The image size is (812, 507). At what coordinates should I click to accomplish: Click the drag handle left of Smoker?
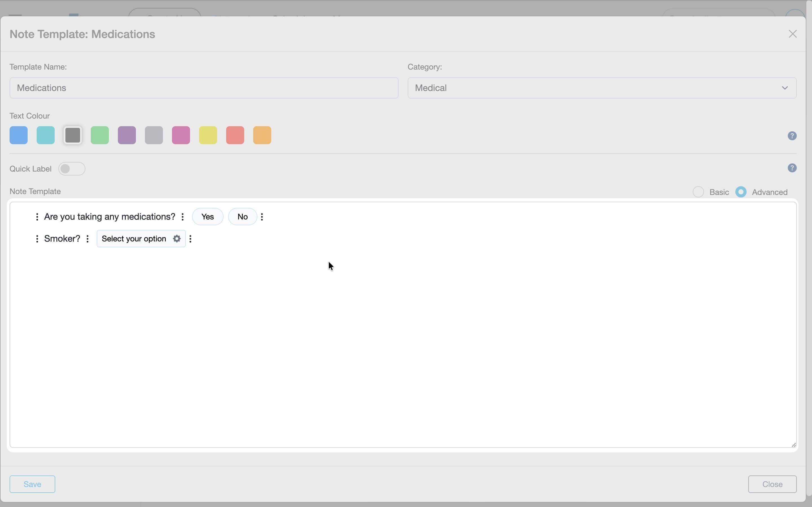click(37, 238)
